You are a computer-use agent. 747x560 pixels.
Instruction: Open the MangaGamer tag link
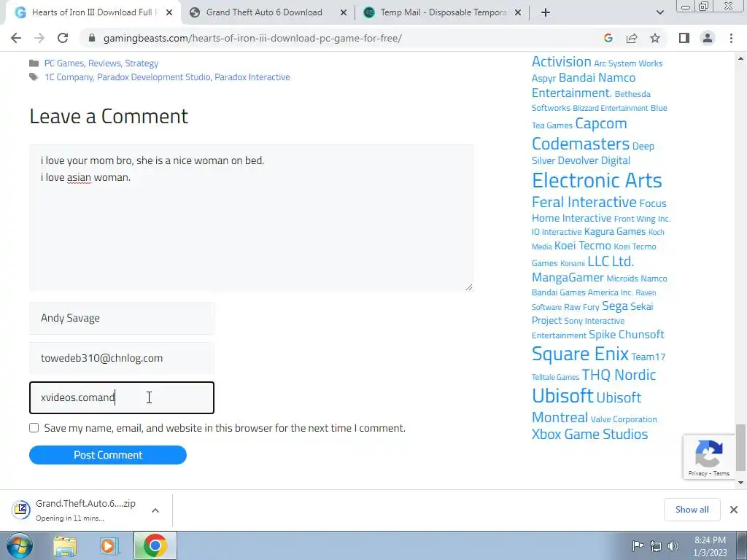coord(568,278)
